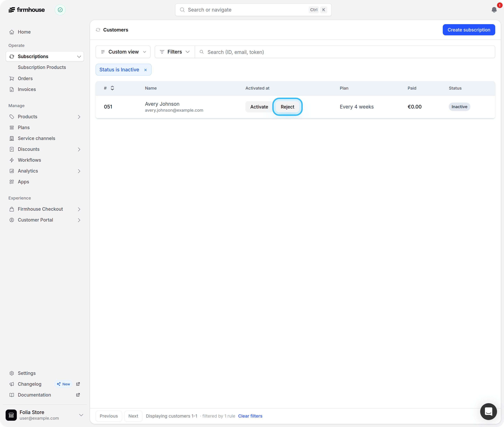Click Create subscription button

coord(469,30)
